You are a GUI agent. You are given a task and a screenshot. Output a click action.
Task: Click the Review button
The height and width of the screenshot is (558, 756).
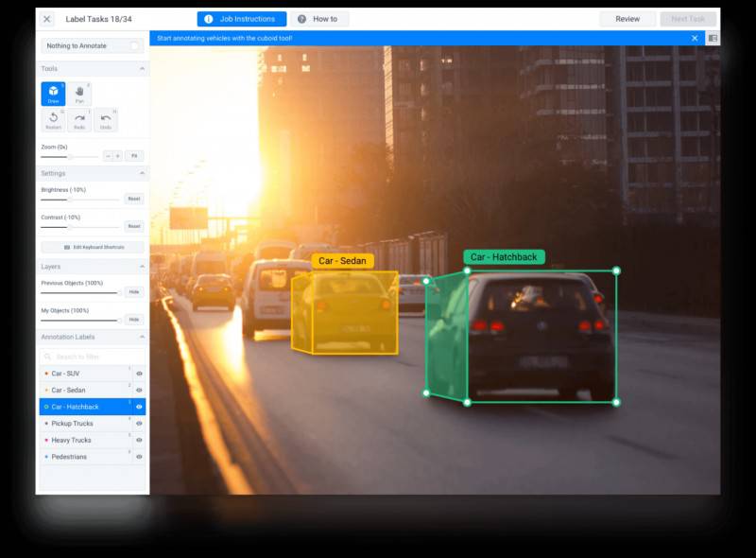click(x=627, y=19)
